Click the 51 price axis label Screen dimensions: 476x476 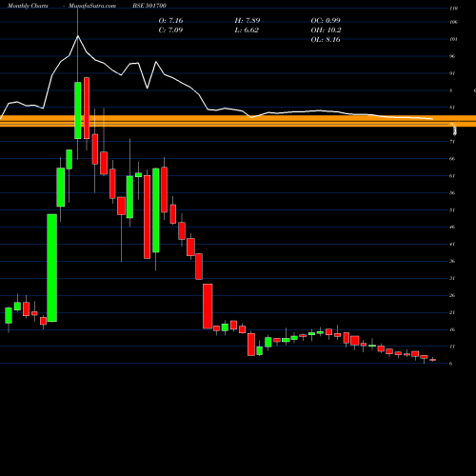tap(452, 210)
